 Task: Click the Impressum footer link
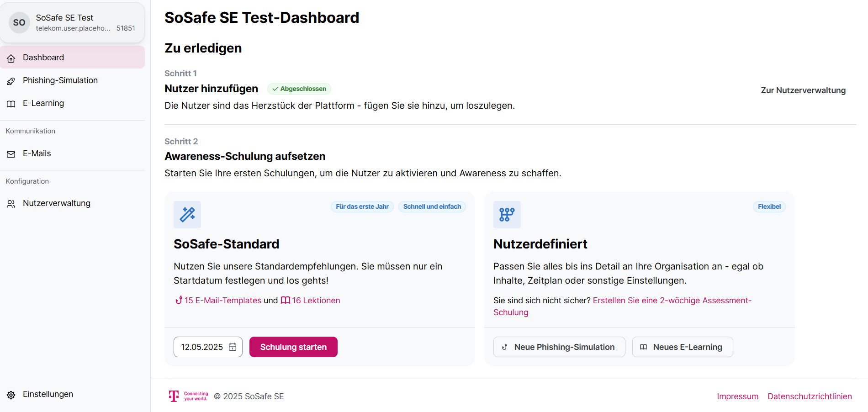pyautogui.click(x=737, y=396)
